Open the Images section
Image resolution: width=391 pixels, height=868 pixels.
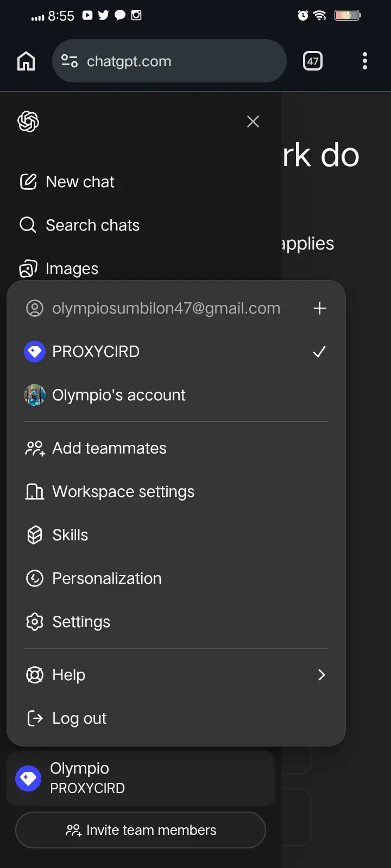[x=59, y=269]
